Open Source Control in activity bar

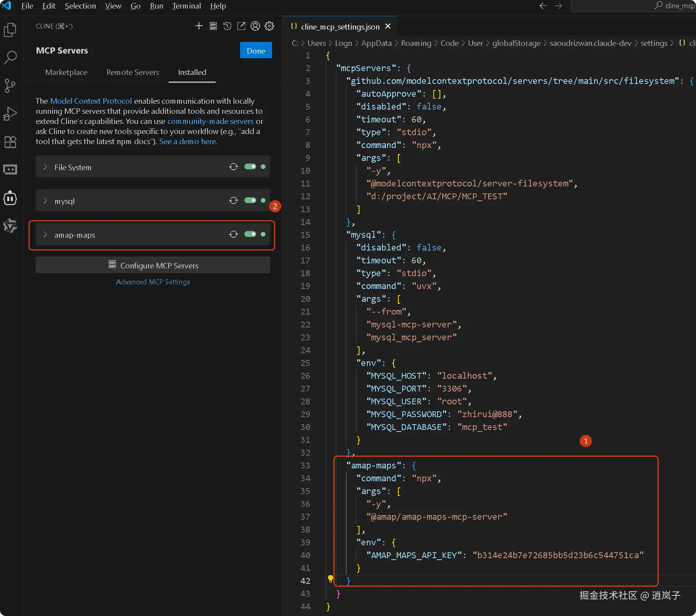point(10,85)
